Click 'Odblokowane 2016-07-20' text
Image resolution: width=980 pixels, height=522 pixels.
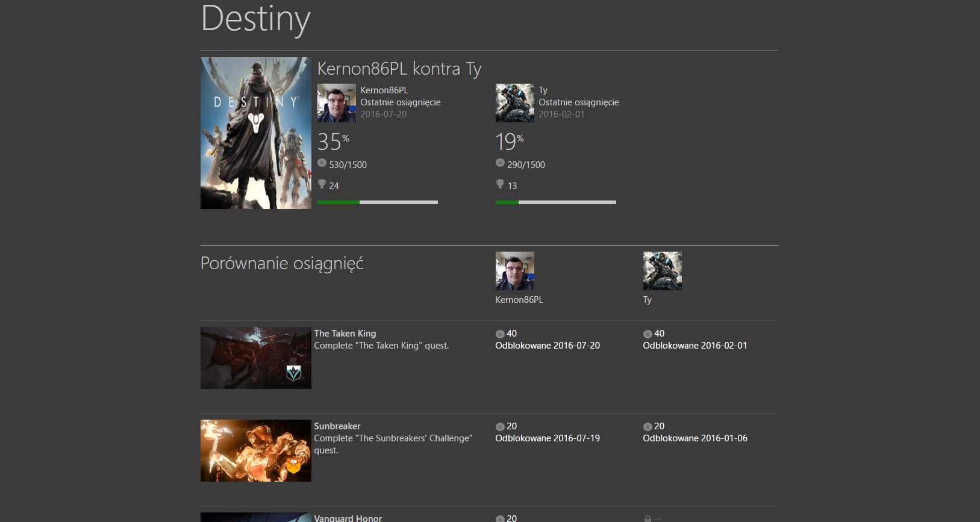click(x=548, y=346)
